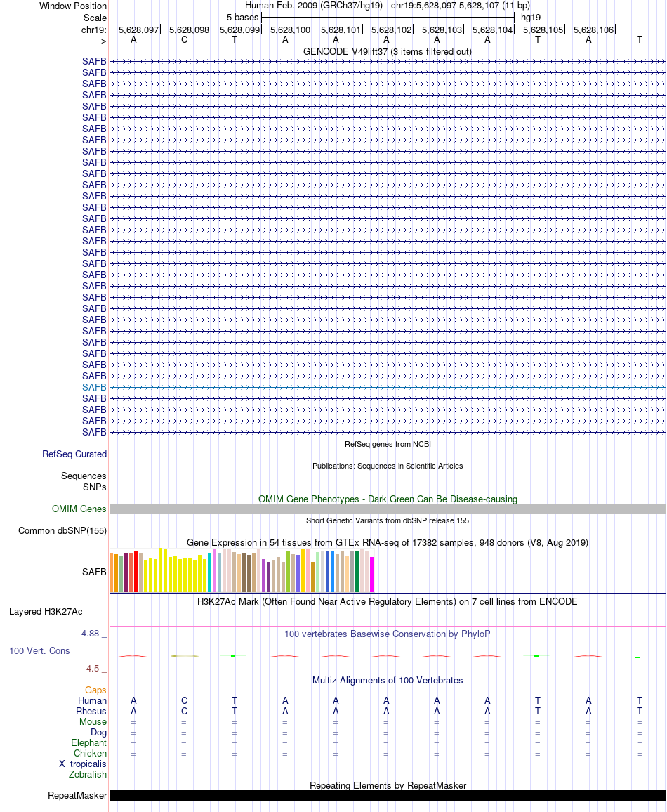
Task: Click '100 vertebrates Basewise Conservation by PhyloP' title
Action: 388,634
